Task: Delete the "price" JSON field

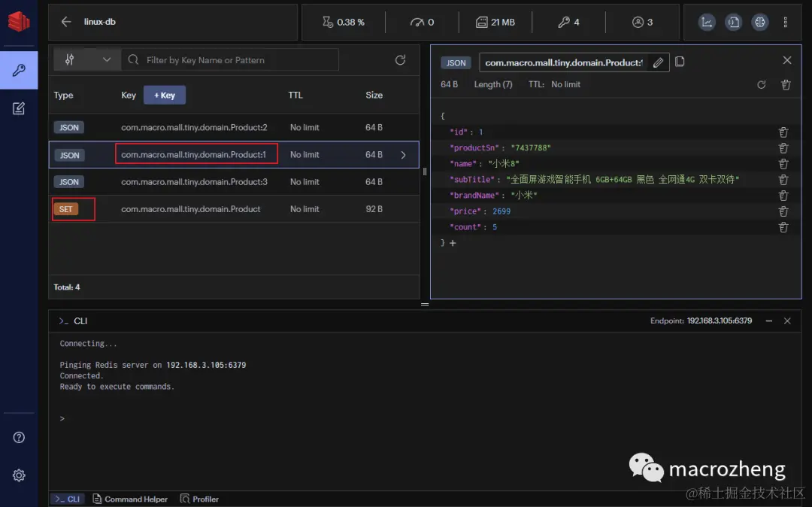Action: [783, 211]
